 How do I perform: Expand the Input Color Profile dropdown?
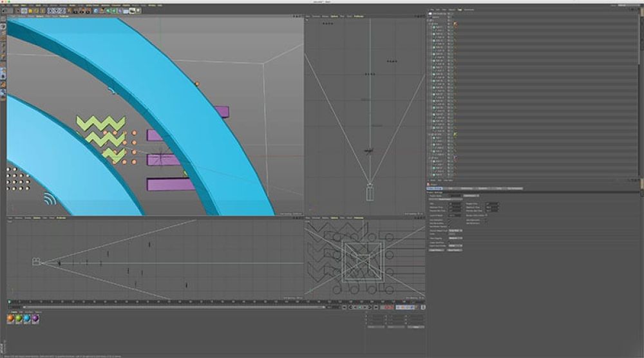coord(454,245)
